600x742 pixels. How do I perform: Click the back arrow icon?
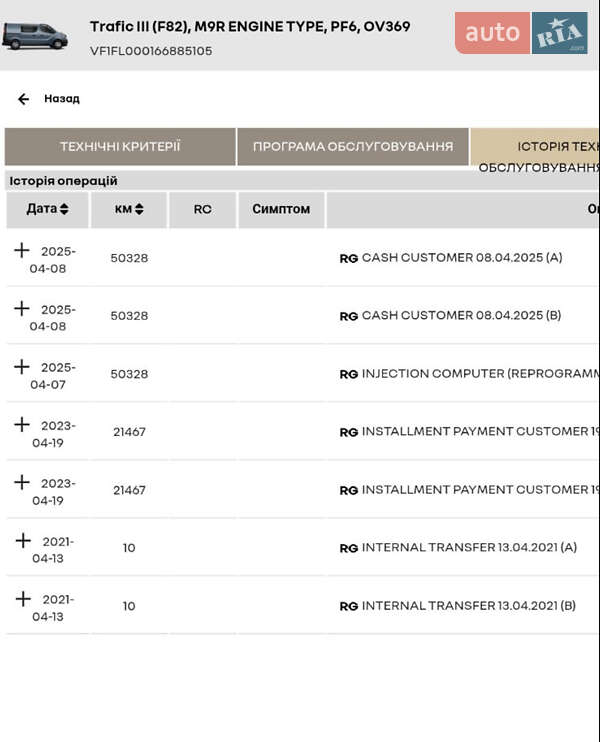pyautogui.click(x=24, y=99)
